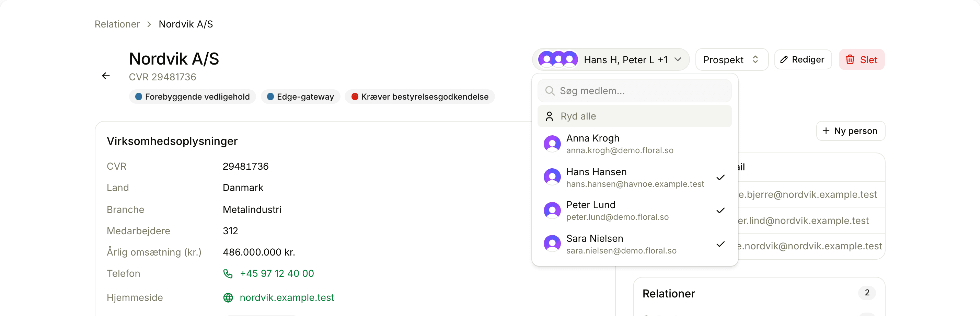Click Hans Hansen's name in list
This screenshot has height=316, width=980.
pos(596,172)
